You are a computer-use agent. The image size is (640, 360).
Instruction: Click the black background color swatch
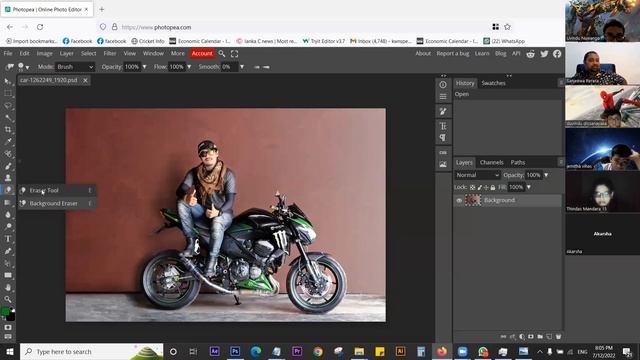pos(11,317)
